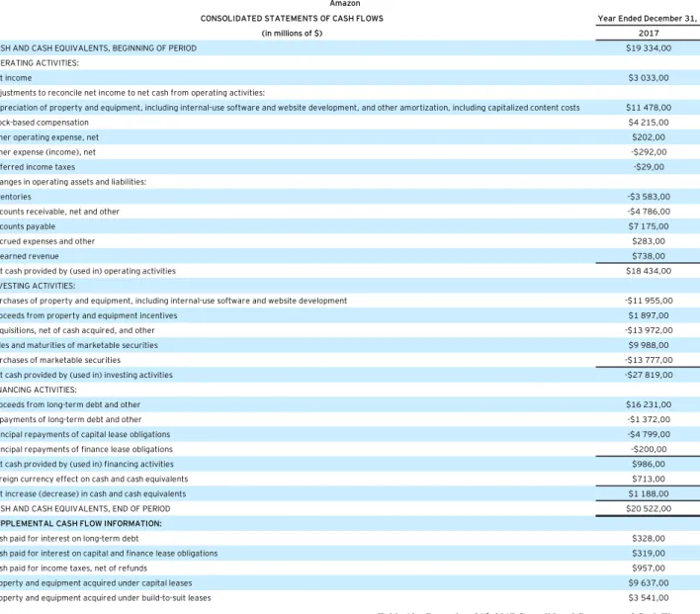Click financing activities total $986,00
700x614 pixels.
click(649, 464)
